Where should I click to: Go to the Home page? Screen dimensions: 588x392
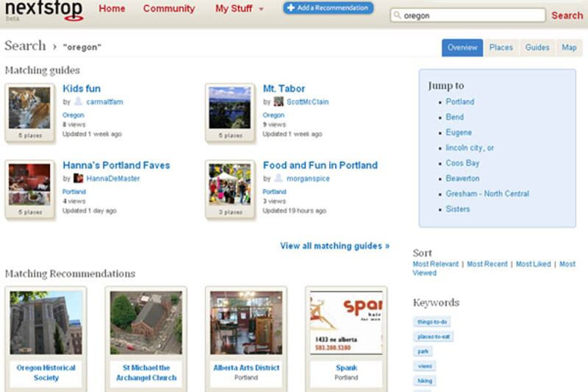click(112, 9)
